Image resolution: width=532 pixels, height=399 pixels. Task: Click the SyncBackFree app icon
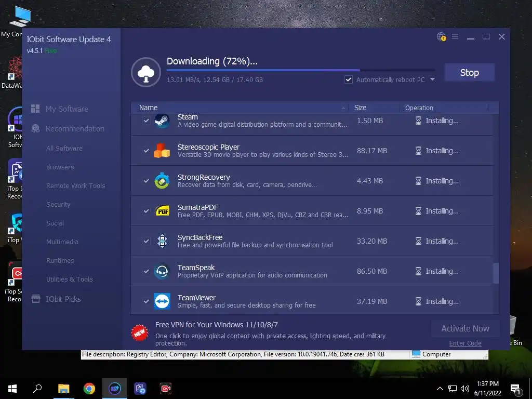pos(162,241)
